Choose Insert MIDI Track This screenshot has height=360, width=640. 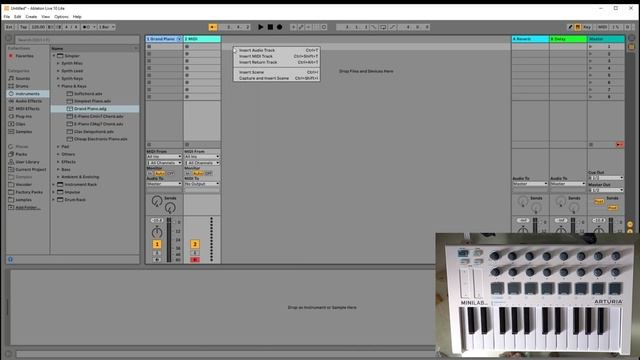click(x=277, y=56)
